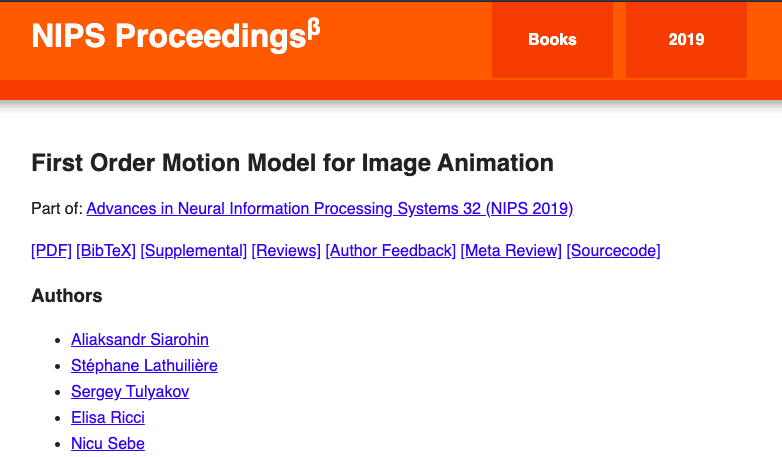Click the 'Part of:' label text
Viewport: 782px width, 457px height.
(x=57, y=209)
